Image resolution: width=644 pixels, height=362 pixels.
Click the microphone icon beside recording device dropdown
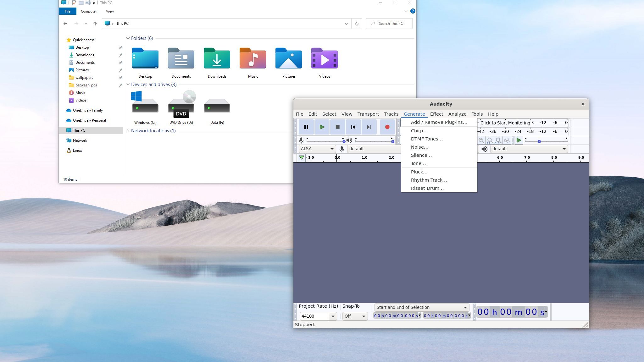coord(341,149)
